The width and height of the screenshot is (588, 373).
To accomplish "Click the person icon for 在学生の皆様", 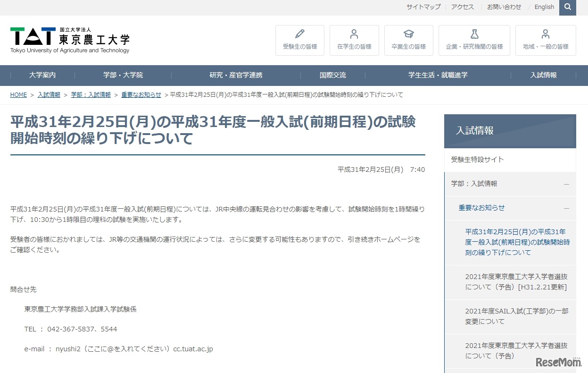I will [x=354, y=34].
